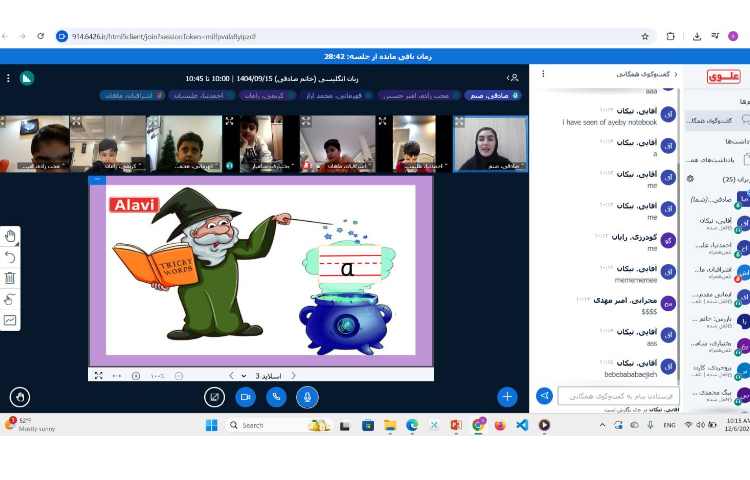Make the presentation fullscreen

pos(98,375)
